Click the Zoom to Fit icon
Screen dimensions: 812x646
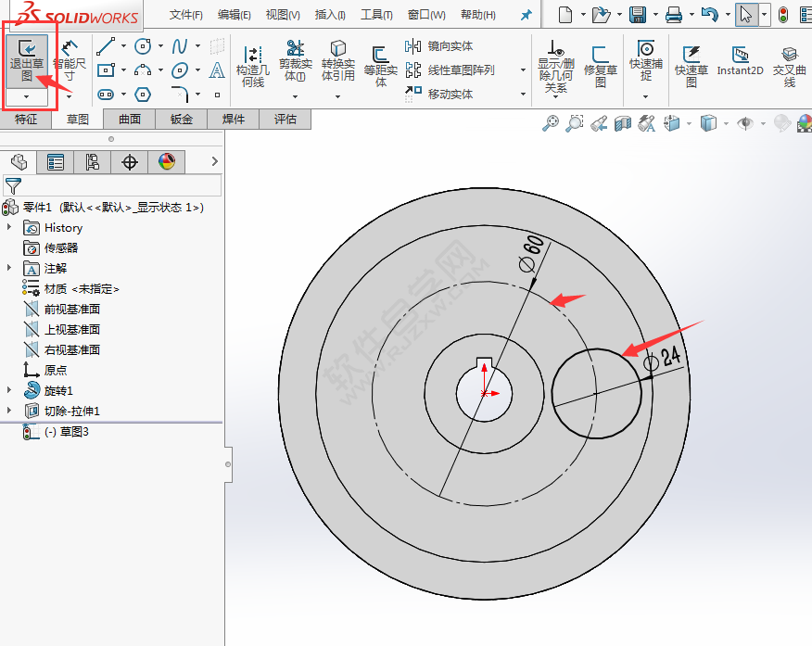coord(550,123)
